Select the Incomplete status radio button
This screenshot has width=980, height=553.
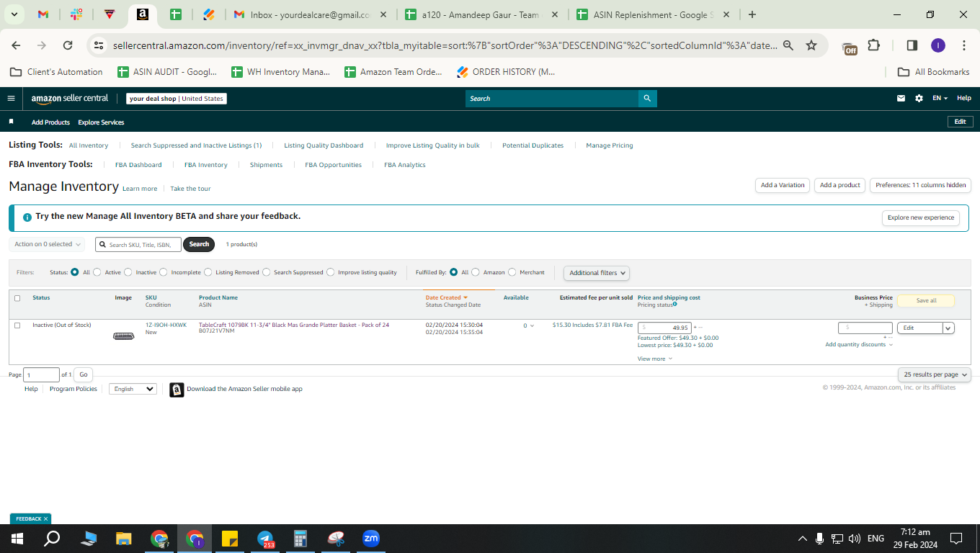[164, 272]
